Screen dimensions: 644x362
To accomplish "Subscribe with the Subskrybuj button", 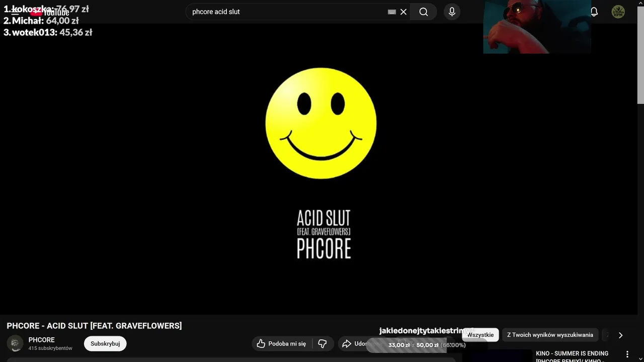I will (105, 344).
